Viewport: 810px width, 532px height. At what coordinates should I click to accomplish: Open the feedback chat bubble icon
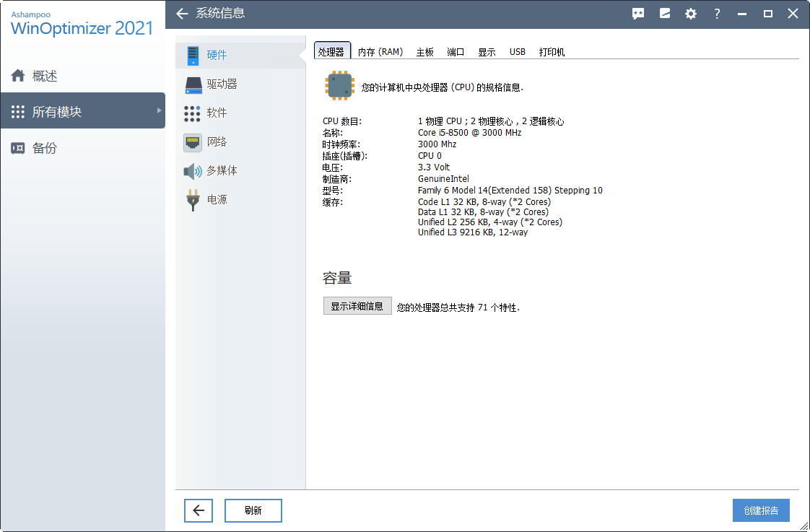click(x=638, y=14)
